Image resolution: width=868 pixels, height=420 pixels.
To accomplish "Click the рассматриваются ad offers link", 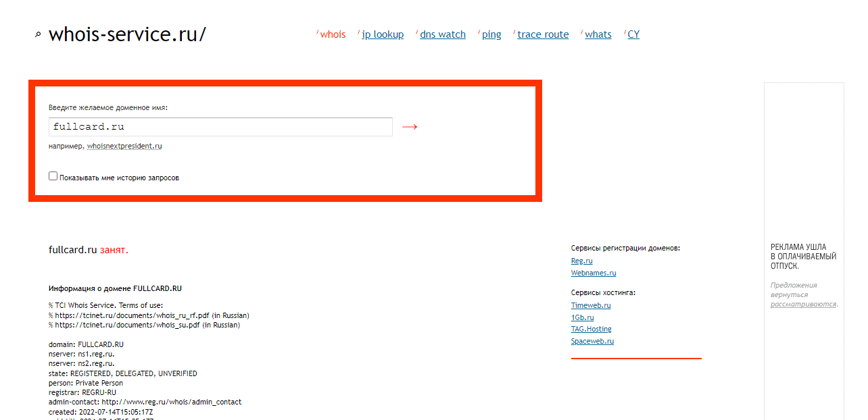I will click(803, 304).
